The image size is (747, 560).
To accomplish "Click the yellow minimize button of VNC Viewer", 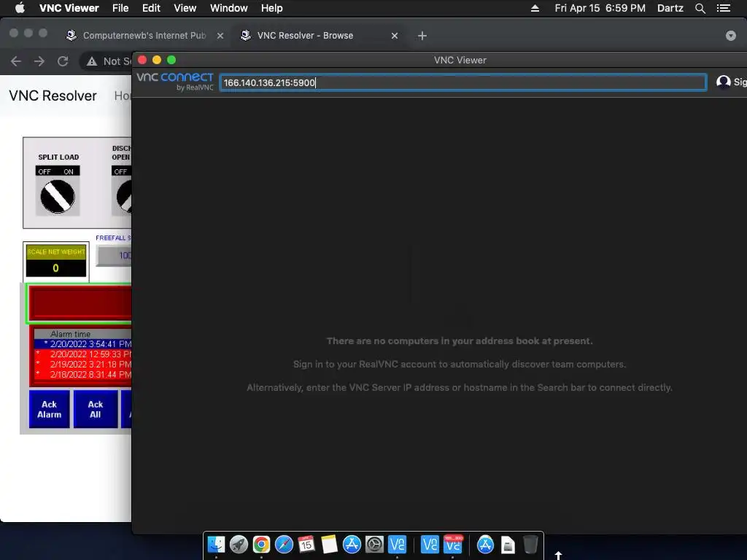I will click(x=157, y=60).
